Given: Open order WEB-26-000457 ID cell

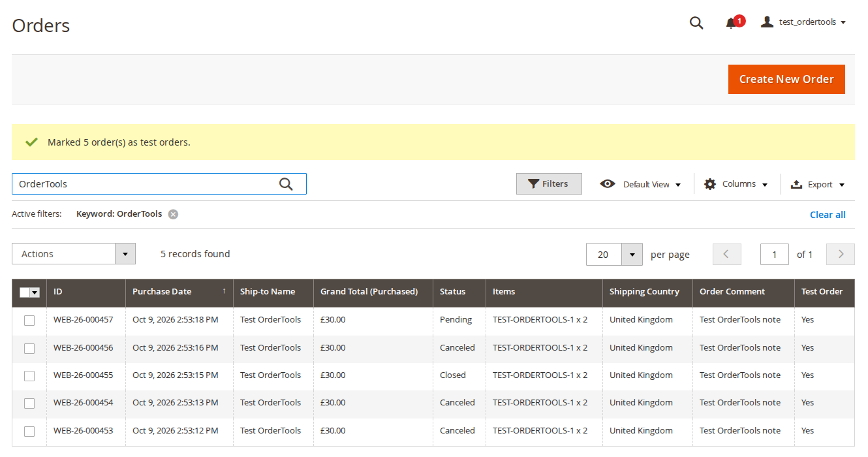Looking at the screenshot, I should pos(86,320).
